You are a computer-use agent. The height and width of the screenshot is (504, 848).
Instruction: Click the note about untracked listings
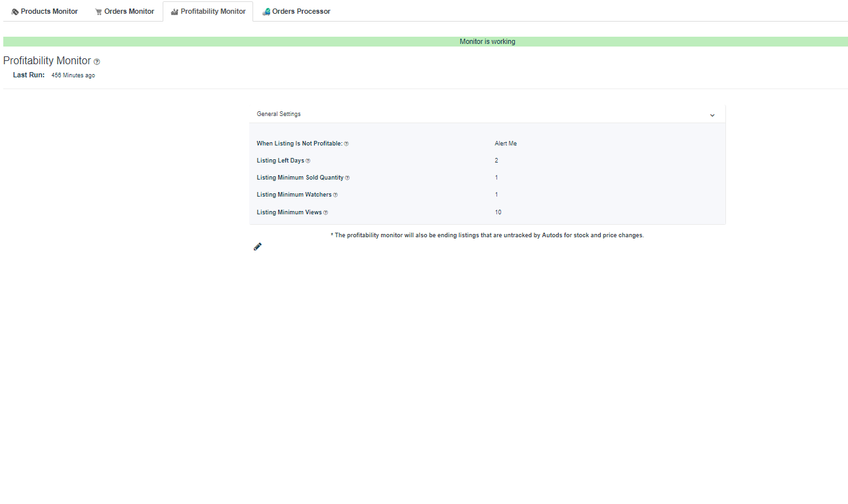point(487,235)
